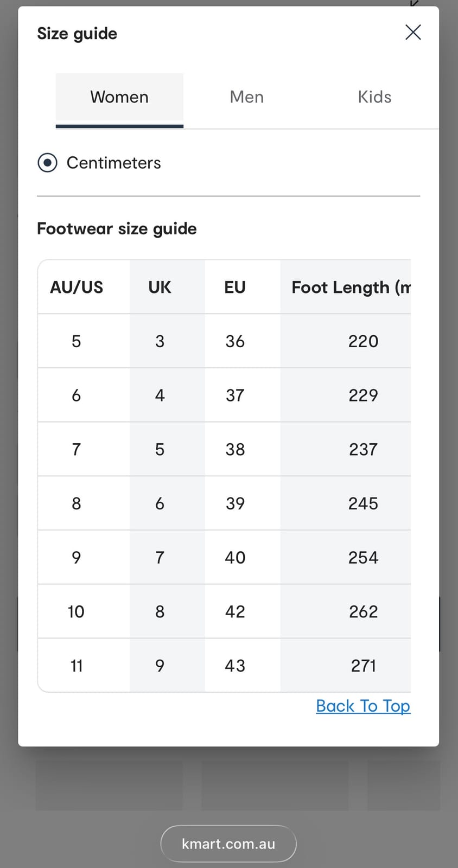Click the EU size 36 cell
Screen dimensions: 458x868
[235, 341]
